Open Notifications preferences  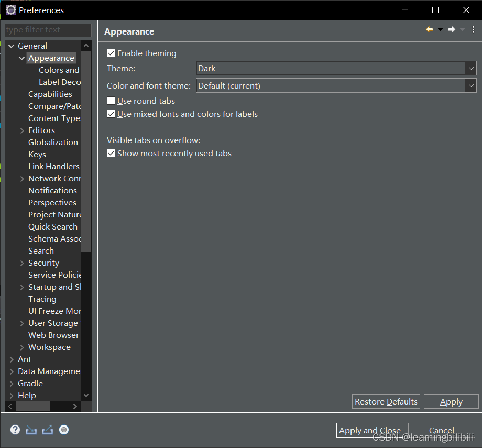(x=52, y=191)
